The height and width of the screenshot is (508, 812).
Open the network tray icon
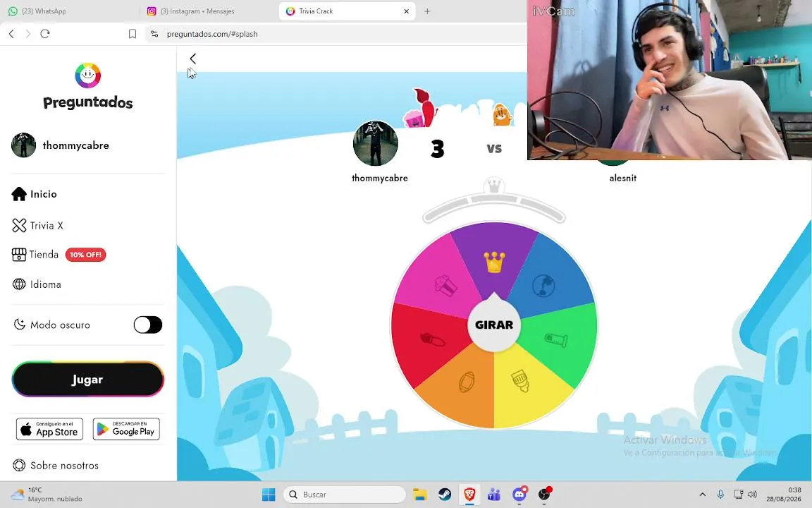pyautogui.click(x=738, y=495)
